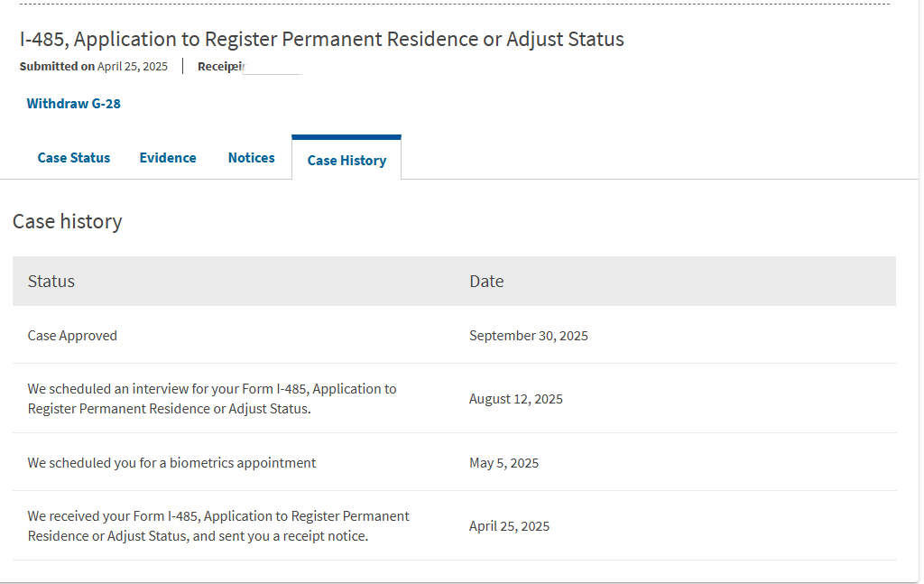
Task: Select the interview scheduled status entry
Action: coord(212,398)
